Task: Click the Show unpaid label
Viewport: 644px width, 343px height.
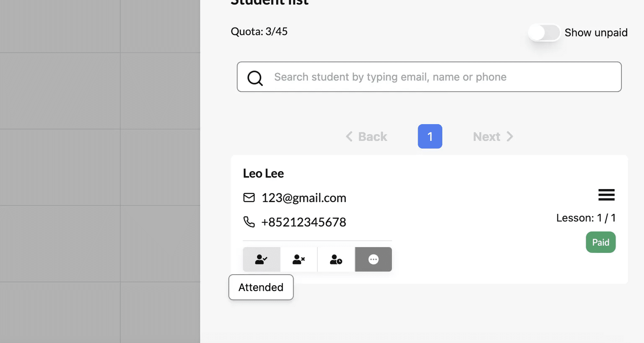Action: pos(596,33)
